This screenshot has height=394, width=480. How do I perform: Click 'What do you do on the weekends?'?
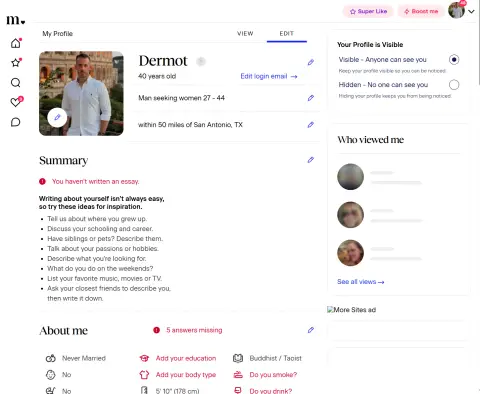[x=100, y=269]
